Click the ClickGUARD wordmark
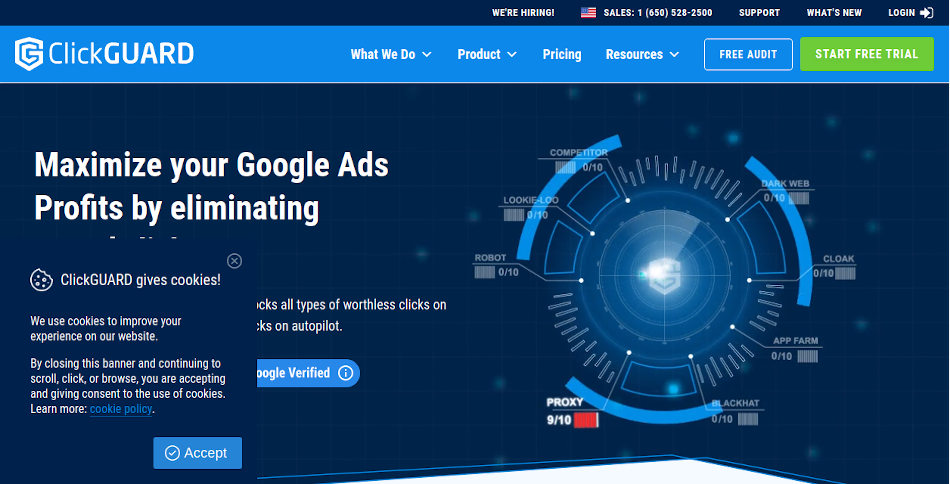The image size is (950, 484). coord(121,54)
